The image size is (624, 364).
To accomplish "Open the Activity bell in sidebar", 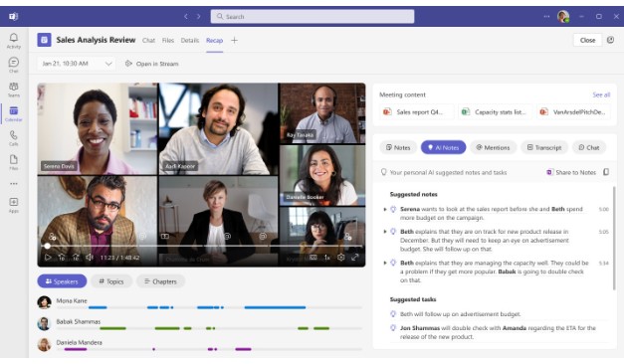I will click(x=14, y=41).
